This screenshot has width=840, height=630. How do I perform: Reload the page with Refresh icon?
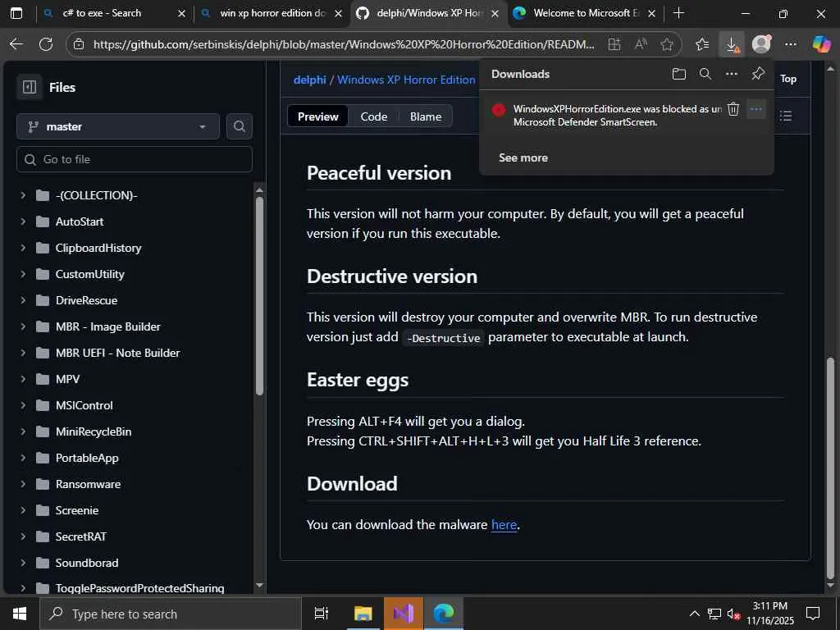click(46, 44)
